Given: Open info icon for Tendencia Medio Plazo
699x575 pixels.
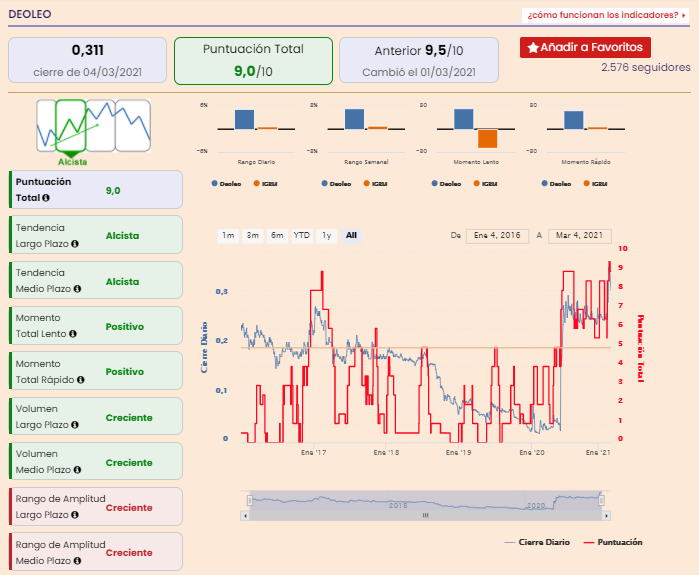Looking at the screenshot, I should click(77, 289).
